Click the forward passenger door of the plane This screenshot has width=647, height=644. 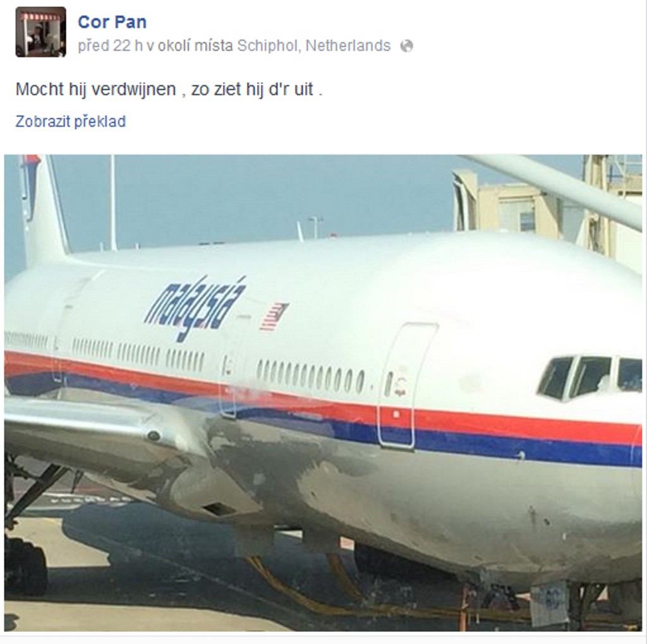(x=406, y=386)
